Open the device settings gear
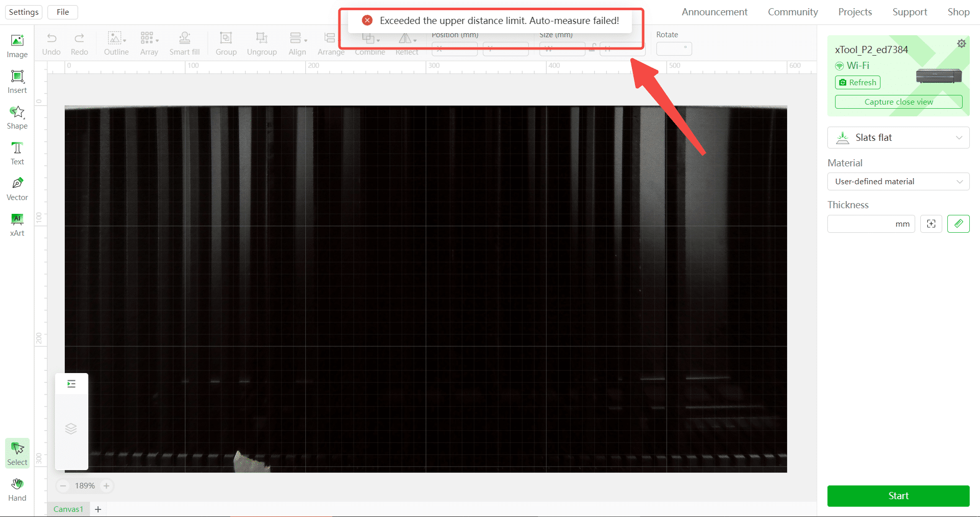 click(x=962, y=44)
